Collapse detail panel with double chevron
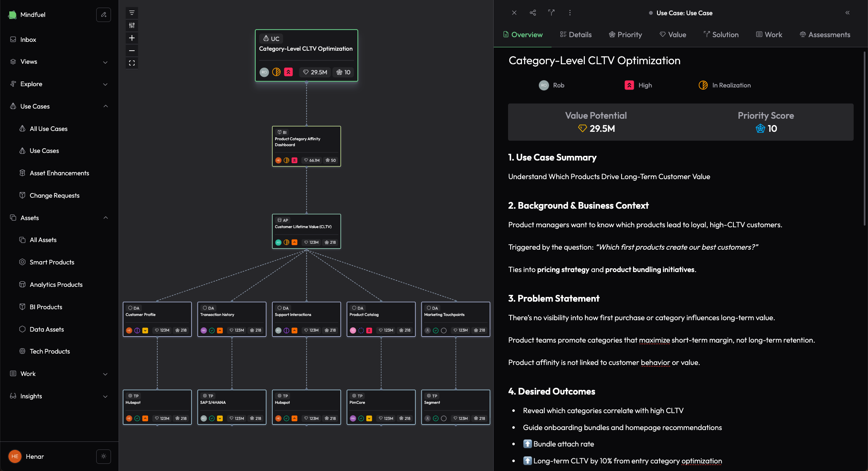868x471 pixels. pyautogui.click(x=847, y=13)
